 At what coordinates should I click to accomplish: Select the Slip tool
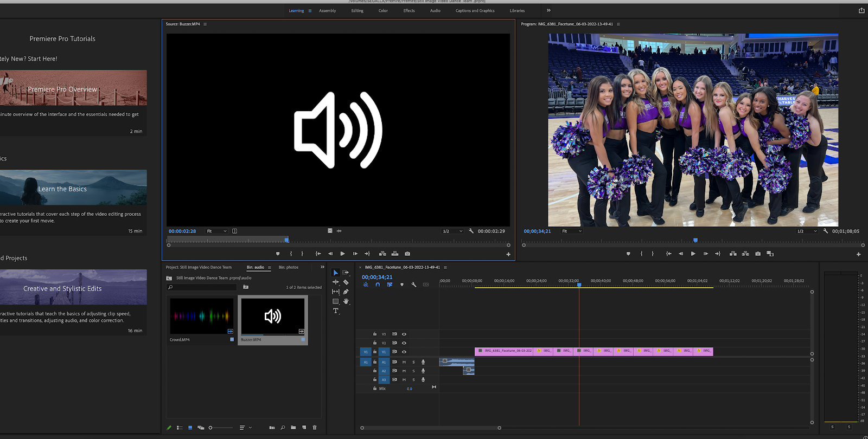(335, 292)
